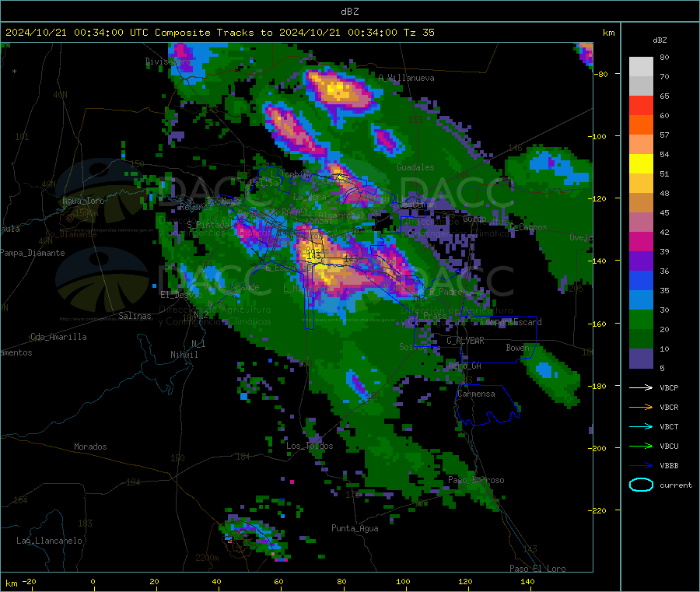
Task: Click the 'Morados' map label
Action: [x=90, y=447]
